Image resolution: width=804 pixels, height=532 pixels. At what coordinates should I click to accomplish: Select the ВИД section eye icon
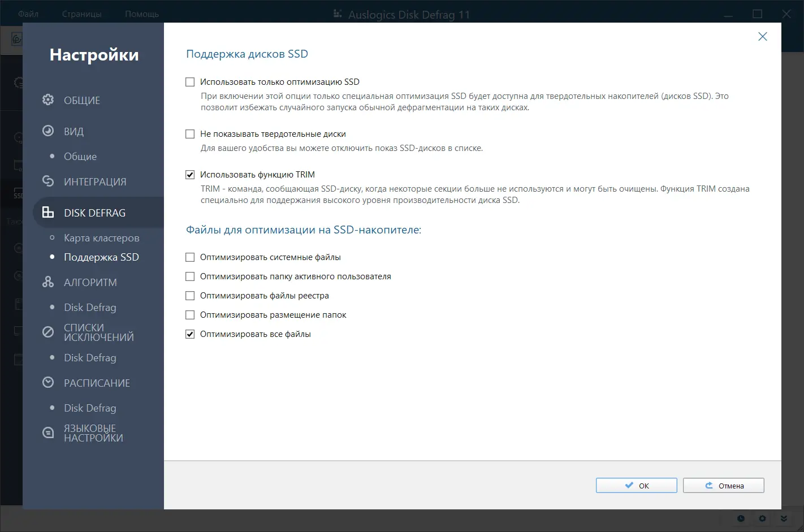point(49,131)
